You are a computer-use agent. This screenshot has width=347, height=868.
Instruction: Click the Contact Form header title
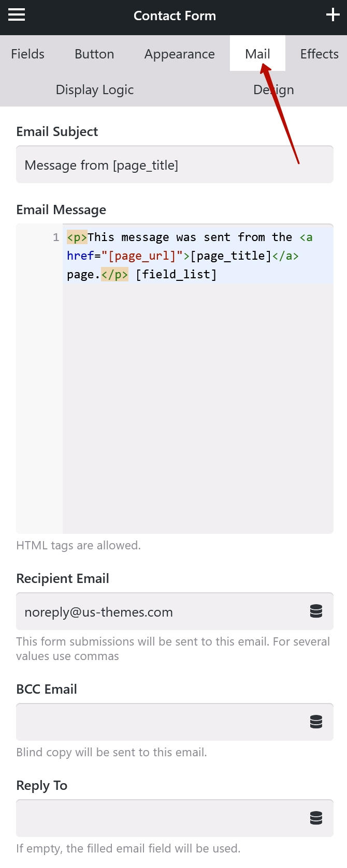pyautogui.click(x=175, y=16)
